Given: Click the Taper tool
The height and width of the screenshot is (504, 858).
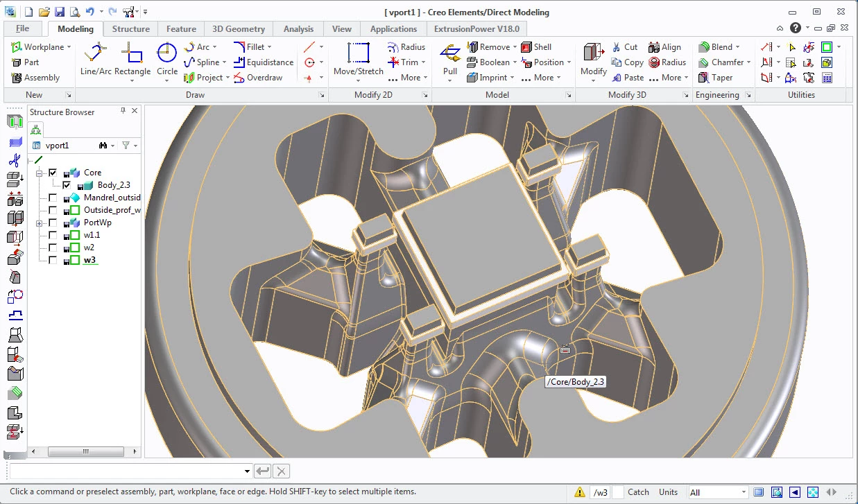Looking at the screenshot, I should pos(715,78).
